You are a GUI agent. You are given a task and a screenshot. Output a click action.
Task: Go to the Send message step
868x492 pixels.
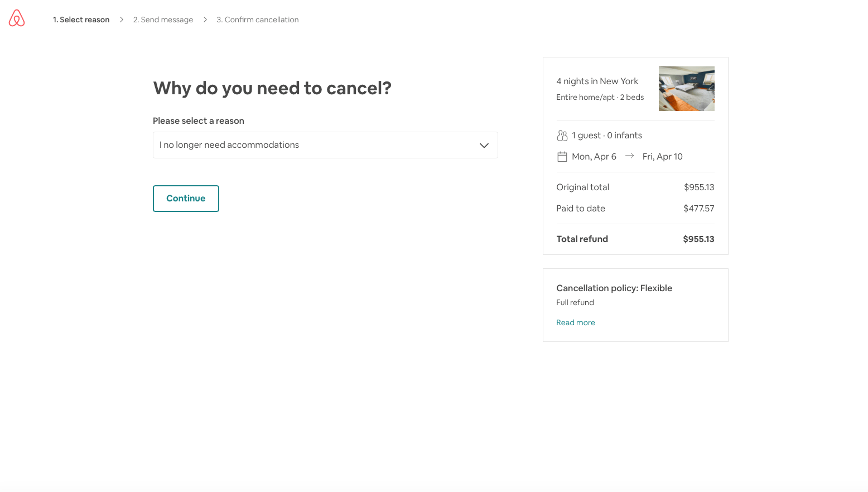click(163, 20)
